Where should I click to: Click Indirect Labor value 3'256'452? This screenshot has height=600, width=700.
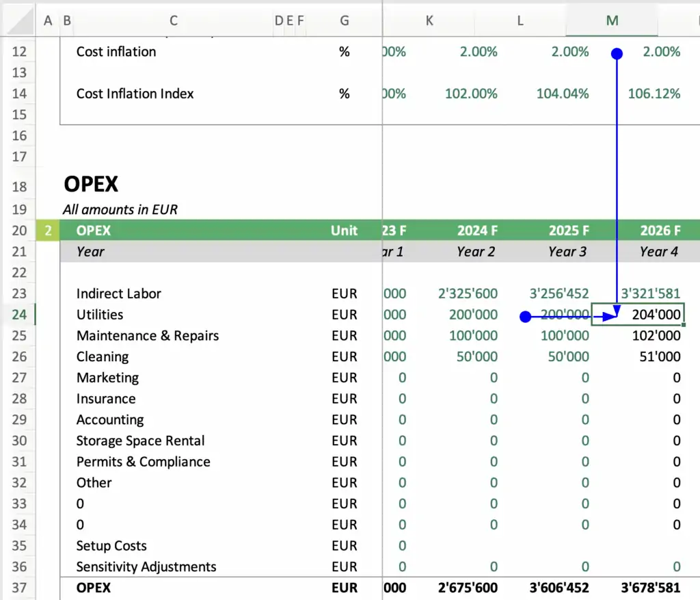point(559,294)
